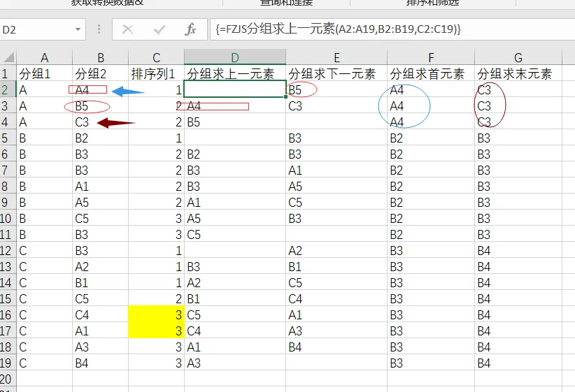Click the Enter checkmark in formula bar
Viewport: 575px width, 392px height.
click(159, 29)
